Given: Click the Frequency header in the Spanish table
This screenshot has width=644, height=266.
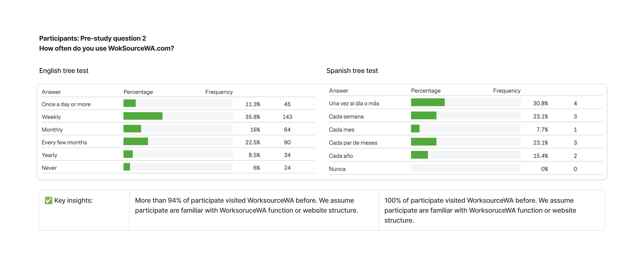Looking at the screenshot, I should click(x=506, y=91).
